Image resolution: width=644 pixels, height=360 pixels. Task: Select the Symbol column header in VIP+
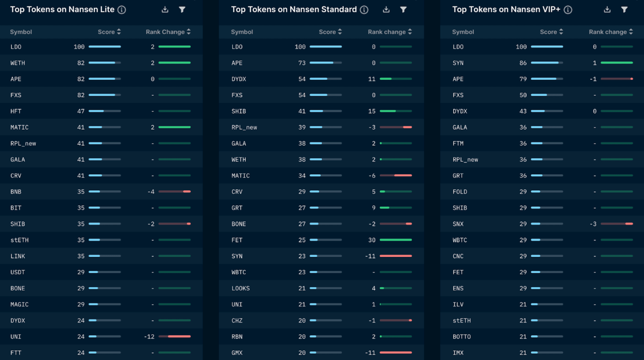(x=463, y=32)
